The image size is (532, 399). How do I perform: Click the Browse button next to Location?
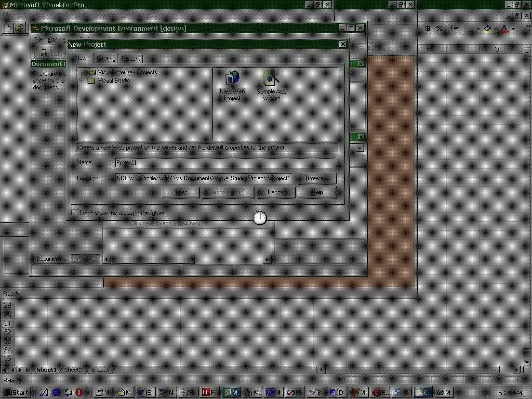click(x=316, y=178)
